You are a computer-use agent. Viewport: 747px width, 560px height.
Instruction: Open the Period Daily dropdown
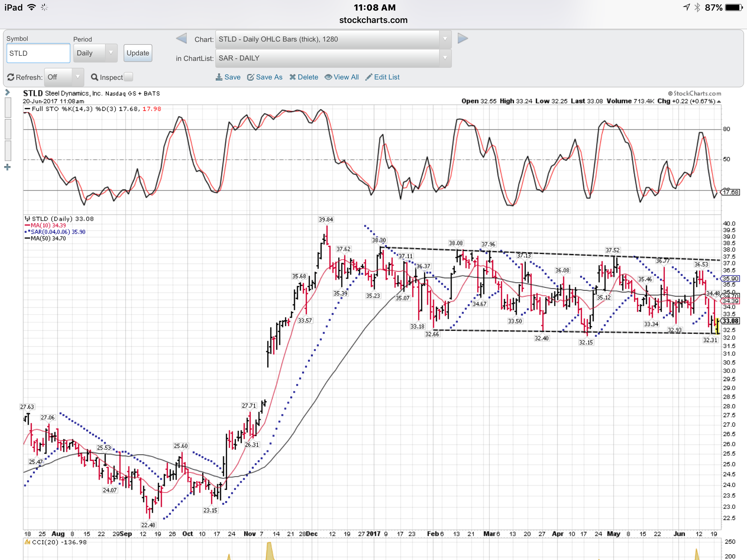pyautogui.click(x=95, y=53)
